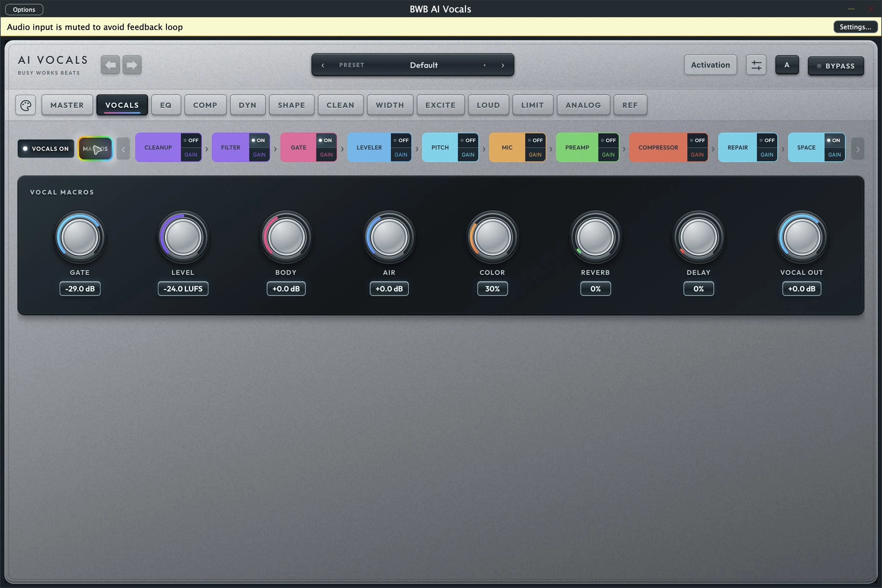Screen dimensions: 882x588
Task: Turn off the FILTER module ON switch
Action: (258, 140)
